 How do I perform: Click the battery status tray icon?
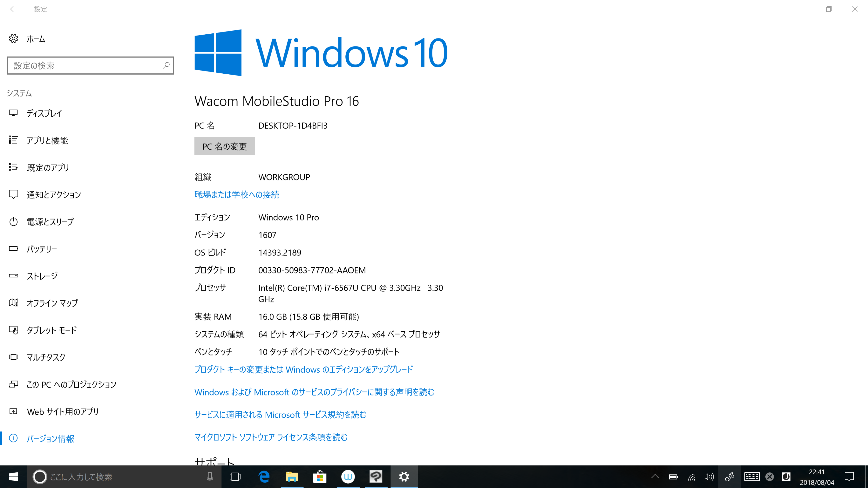tap(673, 477)
